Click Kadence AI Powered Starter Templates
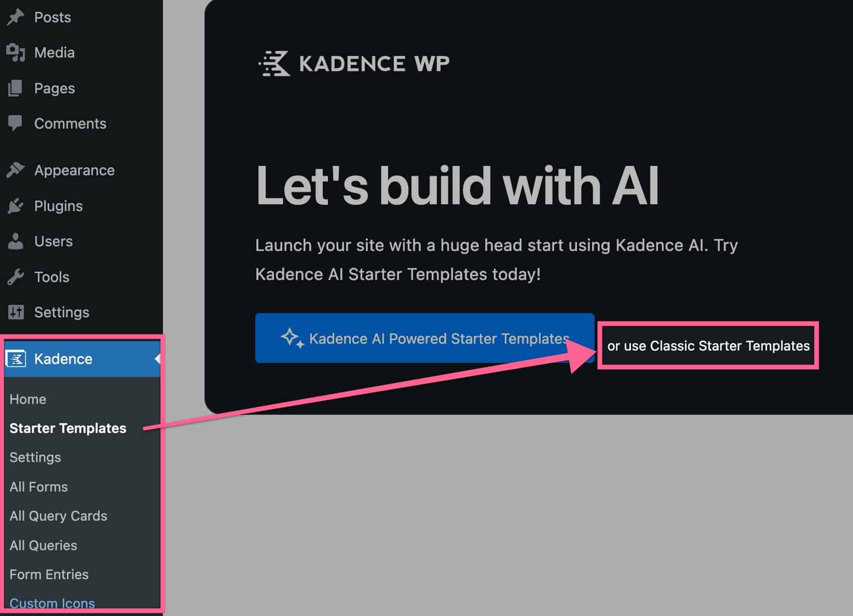The image size is (853, 616). pos(424,338)
